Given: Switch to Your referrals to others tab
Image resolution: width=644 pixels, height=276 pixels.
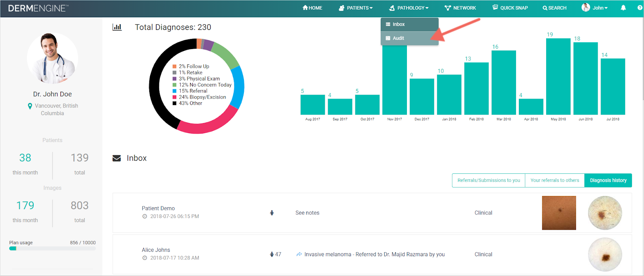Looking at the screenshot, I should pos(555,180).
